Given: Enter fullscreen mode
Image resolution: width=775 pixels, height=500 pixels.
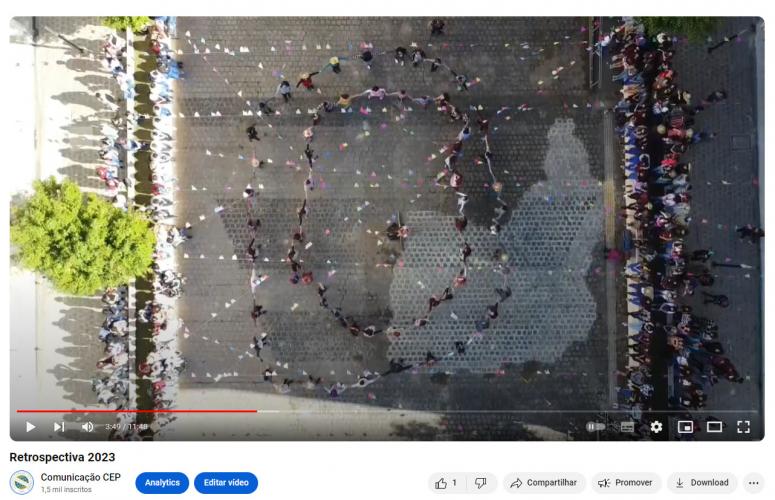Looking at the screenshot, I should click(743, 427).
